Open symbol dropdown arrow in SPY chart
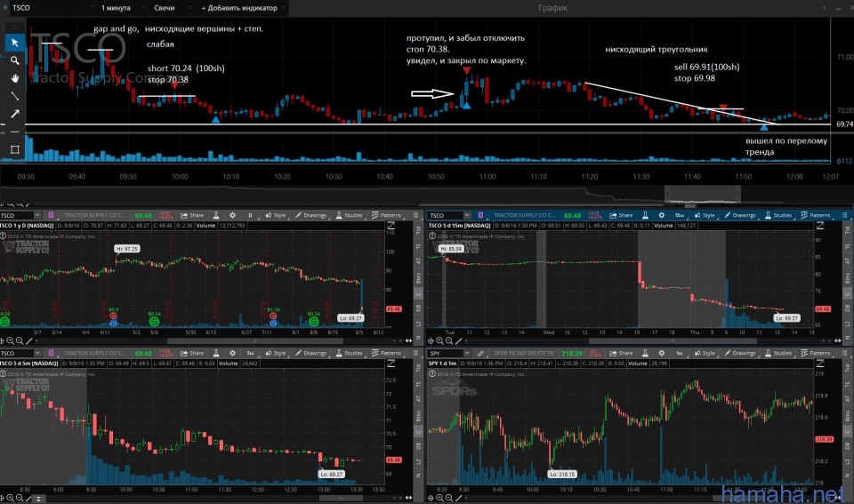The image size is (854, 504). tap(467, 353)
